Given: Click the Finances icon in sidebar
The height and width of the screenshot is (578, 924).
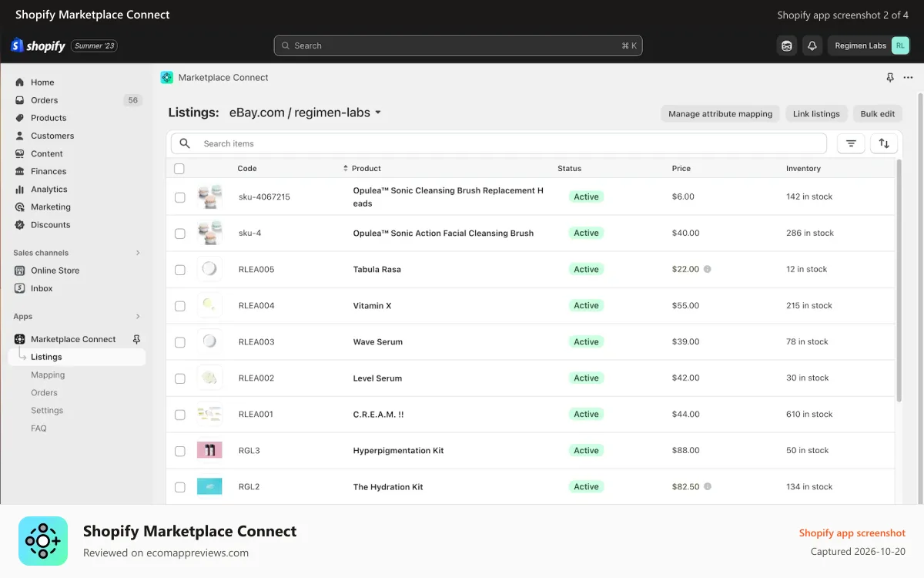Looking at the screenshot, I should tap(20, 171).
